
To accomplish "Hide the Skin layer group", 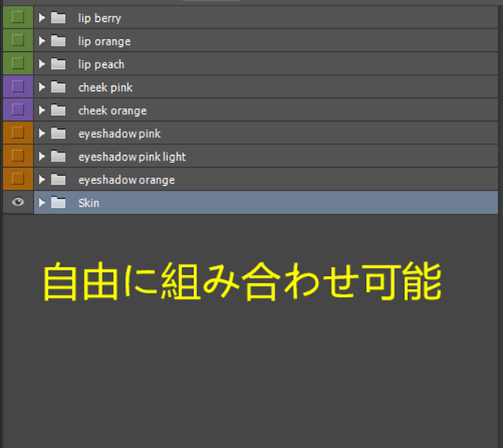I will pyautogui.click(x=18, y=202).
